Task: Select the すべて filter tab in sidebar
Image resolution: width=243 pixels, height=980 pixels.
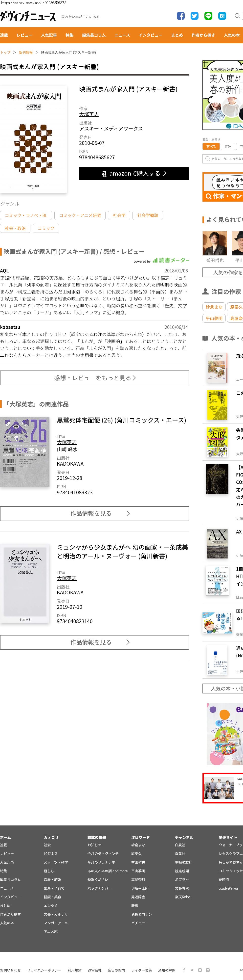Action: pyautogui.click(x=211, y=146)
